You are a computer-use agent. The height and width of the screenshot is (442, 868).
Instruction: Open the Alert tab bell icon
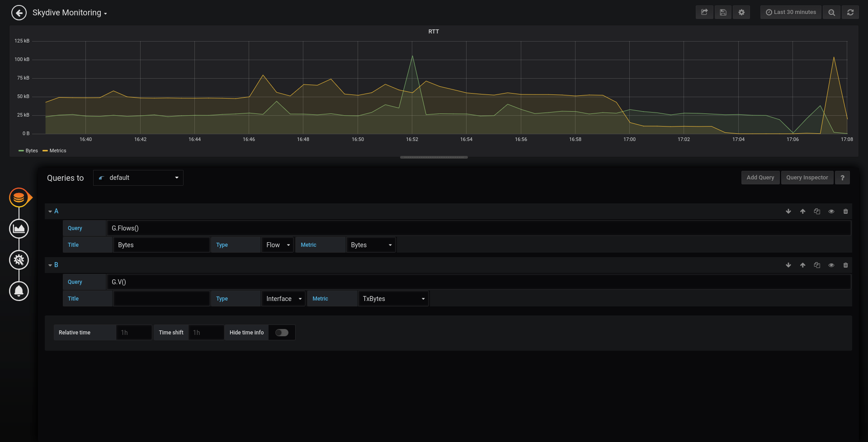[x=19, y=291]
